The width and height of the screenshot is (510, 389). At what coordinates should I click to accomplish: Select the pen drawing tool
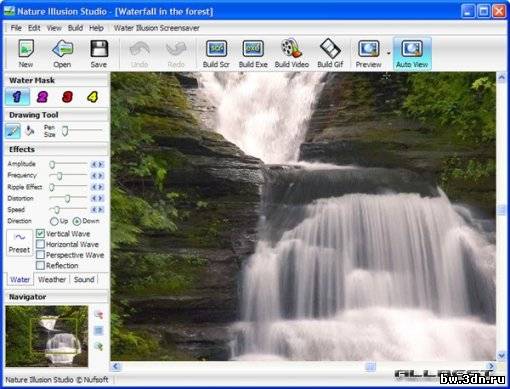coord(13,131)
